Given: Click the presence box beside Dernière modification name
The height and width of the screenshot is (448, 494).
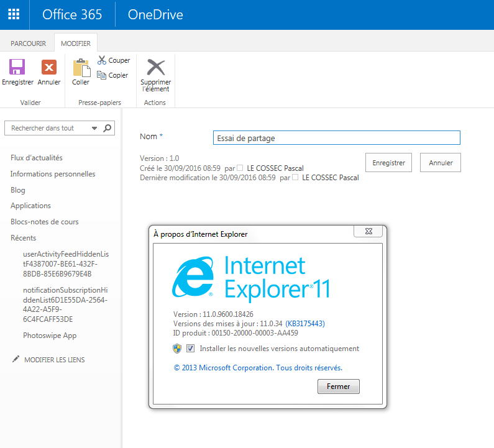Looking at the screenshot, I should click(x=295, y=177).
